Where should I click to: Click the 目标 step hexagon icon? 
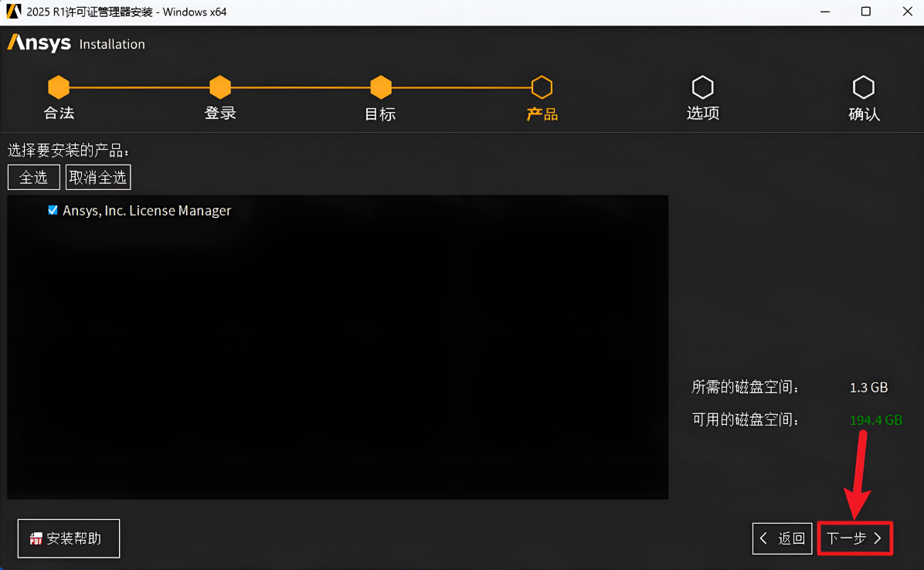[381, 87]
